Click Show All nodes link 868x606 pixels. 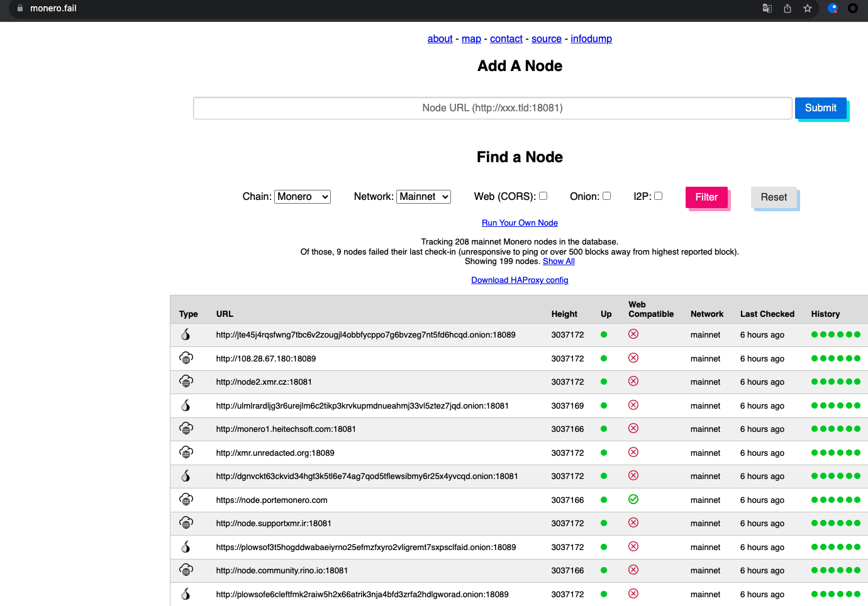[559, 262]
